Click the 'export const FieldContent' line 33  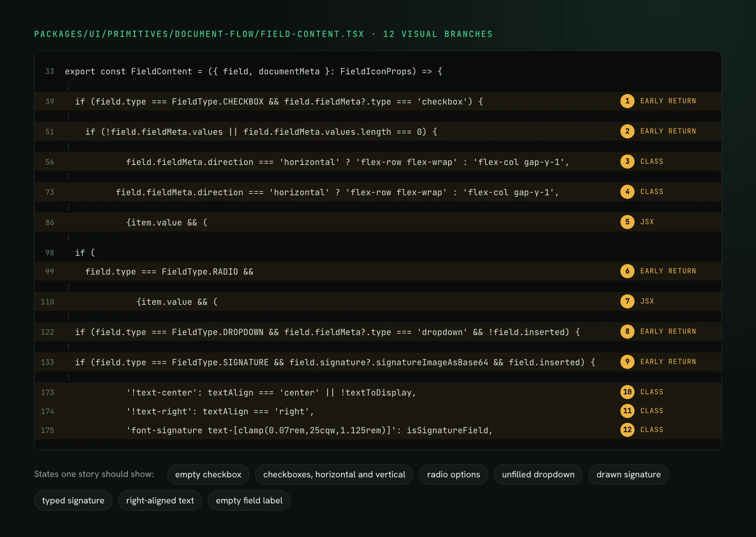click(x=254, y=71)
